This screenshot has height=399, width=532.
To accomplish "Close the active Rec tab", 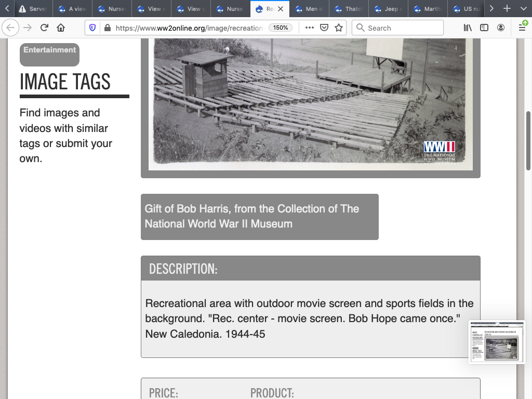I will (x=281, y=9).
